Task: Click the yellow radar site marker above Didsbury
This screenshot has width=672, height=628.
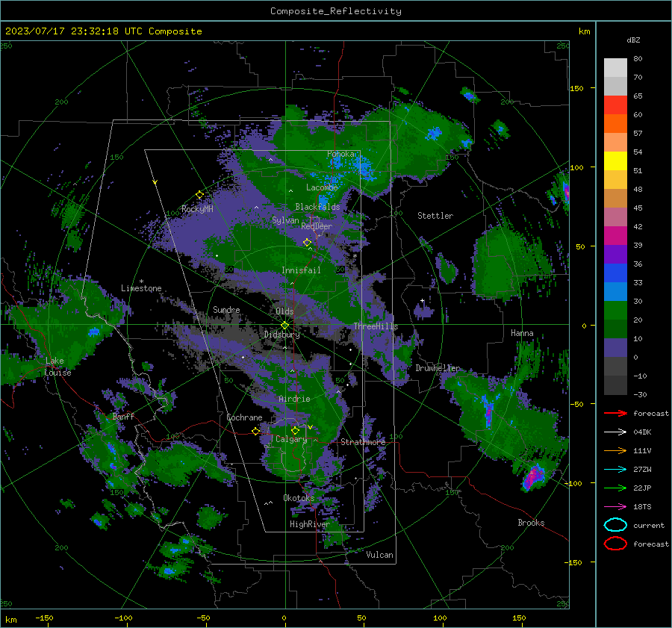Action: [284, 325]
